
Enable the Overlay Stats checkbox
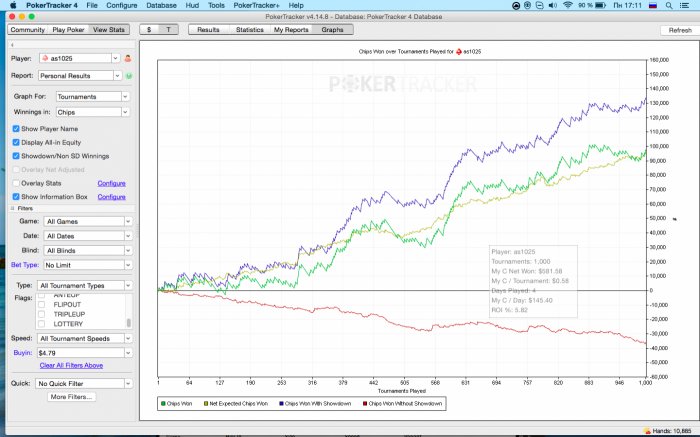tap(16, 183)
